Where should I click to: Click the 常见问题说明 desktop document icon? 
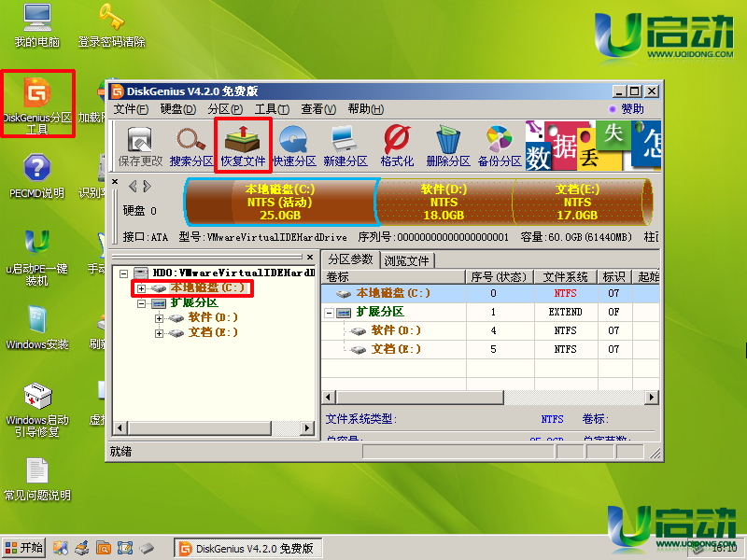(37, 480)
